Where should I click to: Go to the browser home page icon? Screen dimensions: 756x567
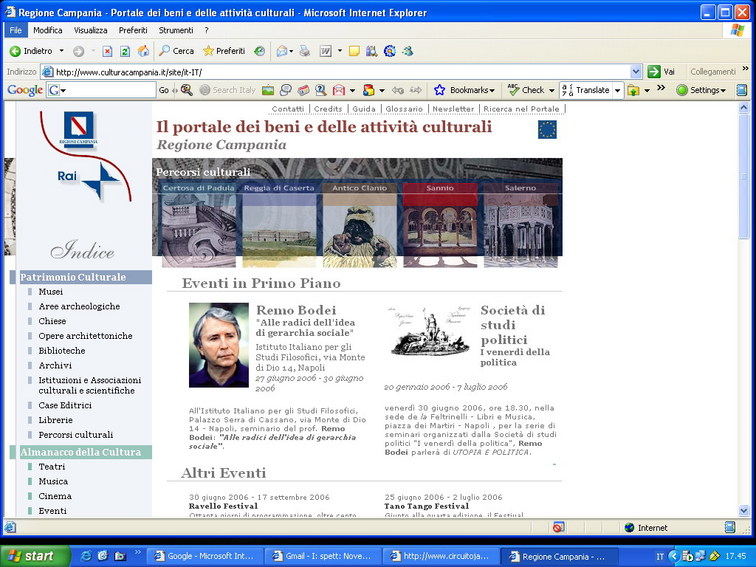pos(143,51)
